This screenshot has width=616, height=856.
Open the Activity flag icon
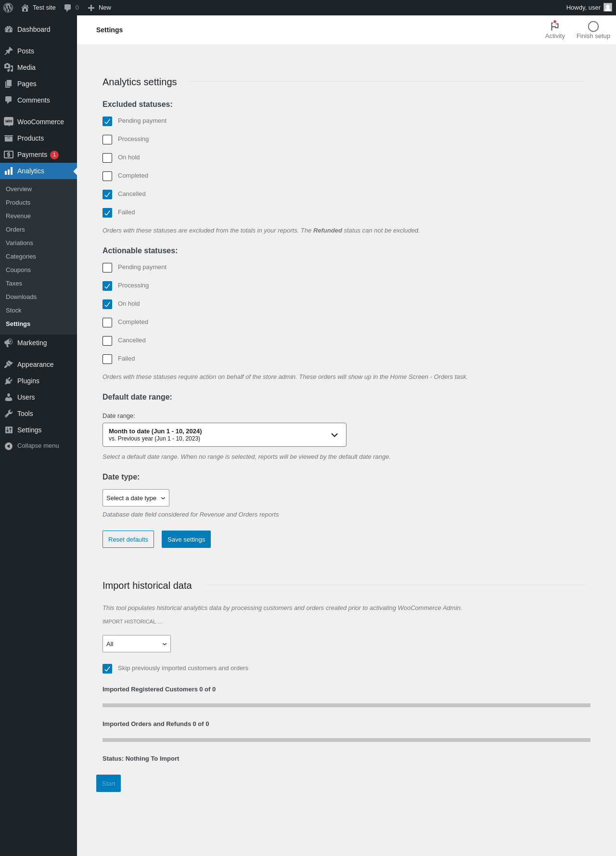555,26
